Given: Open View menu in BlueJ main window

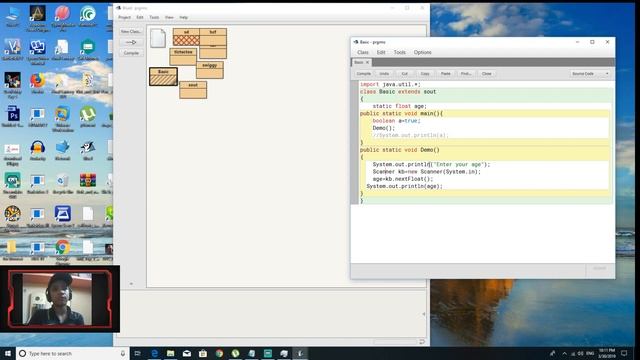Looking at the screenshot, I should 169,18.
